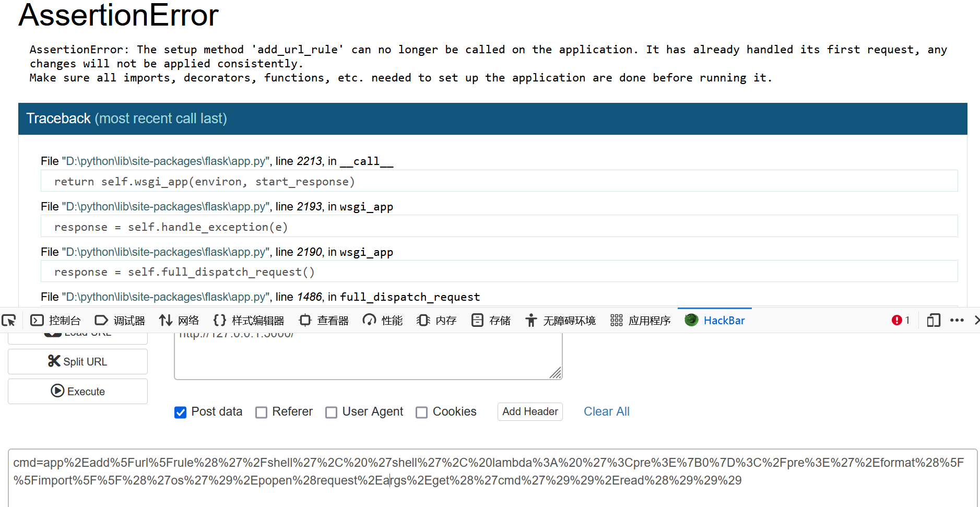Image resolution: width=980 pixels, height=507 pixels.
Task: Click the Split URL button
Action: (x=78, y=361)
